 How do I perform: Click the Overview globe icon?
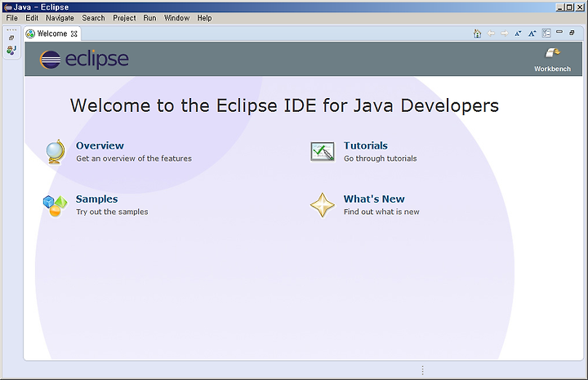[56, 152]
